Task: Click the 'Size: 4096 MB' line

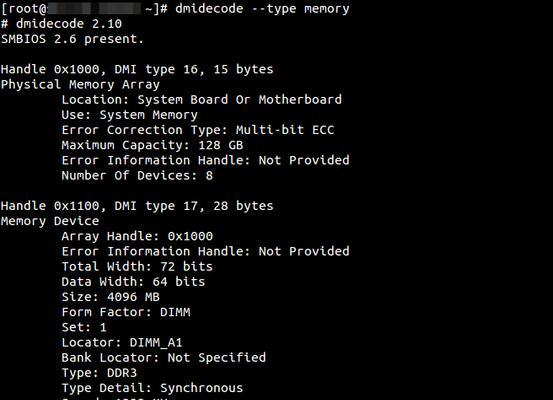Action: click(x=111, y=297)
